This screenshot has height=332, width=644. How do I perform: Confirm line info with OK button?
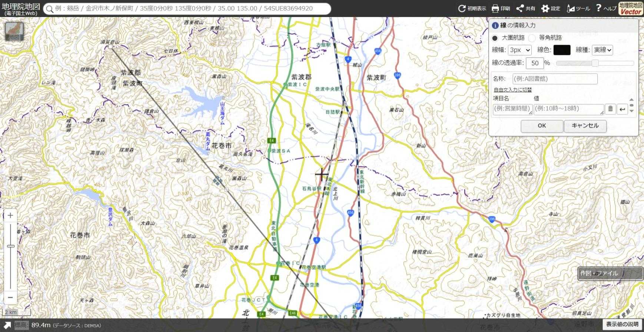542,126
